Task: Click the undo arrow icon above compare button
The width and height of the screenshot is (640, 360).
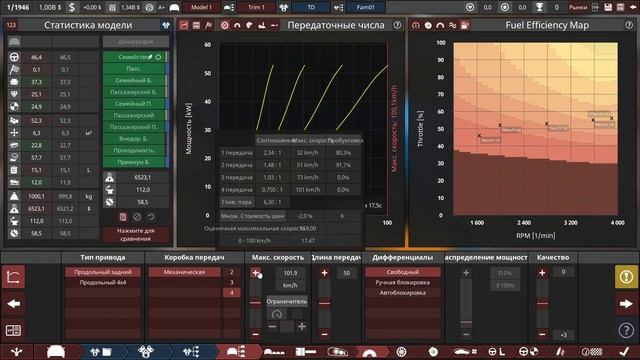Action: (x=151, y=217)
